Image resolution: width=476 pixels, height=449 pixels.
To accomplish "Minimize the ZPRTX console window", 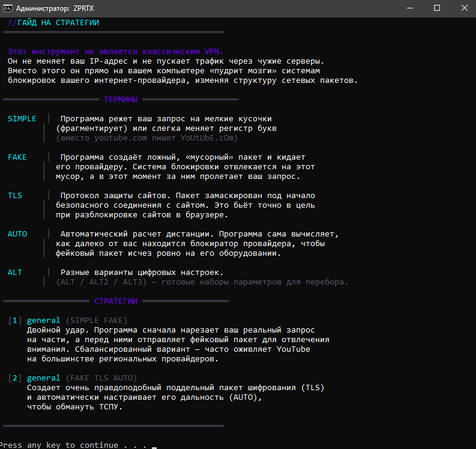I will pyautogui.click(x=410, y=8).
